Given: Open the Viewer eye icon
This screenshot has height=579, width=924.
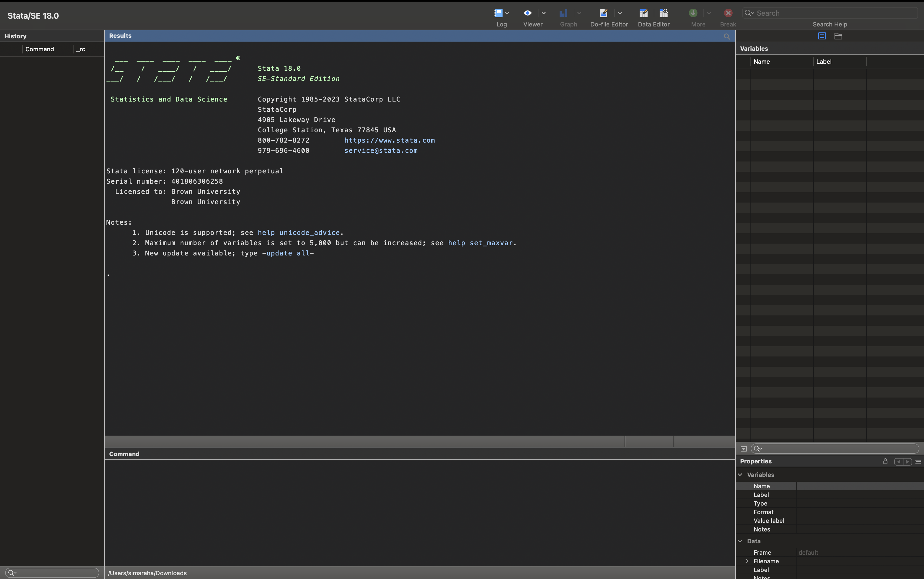Looking at the screenshot, I should 527,13.
